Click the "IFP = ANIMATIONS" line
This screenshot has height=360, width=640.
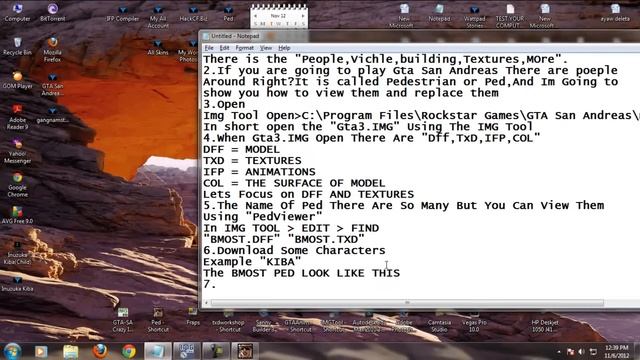[259, 171]
